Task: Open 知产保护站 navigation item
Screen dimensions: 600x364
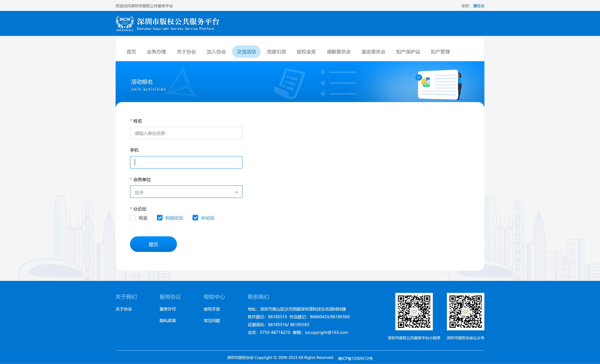Action: pyautogui.click(x=408, y=52)
